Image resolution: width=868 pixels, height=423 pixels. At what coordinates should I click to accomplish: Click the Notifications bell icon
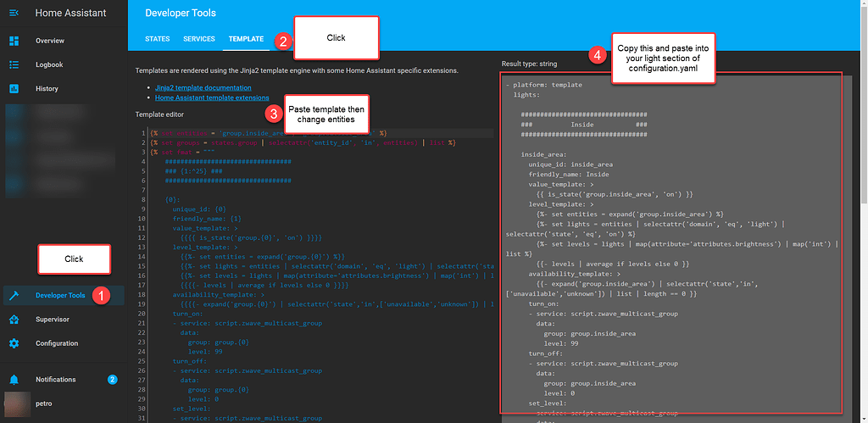14,380
